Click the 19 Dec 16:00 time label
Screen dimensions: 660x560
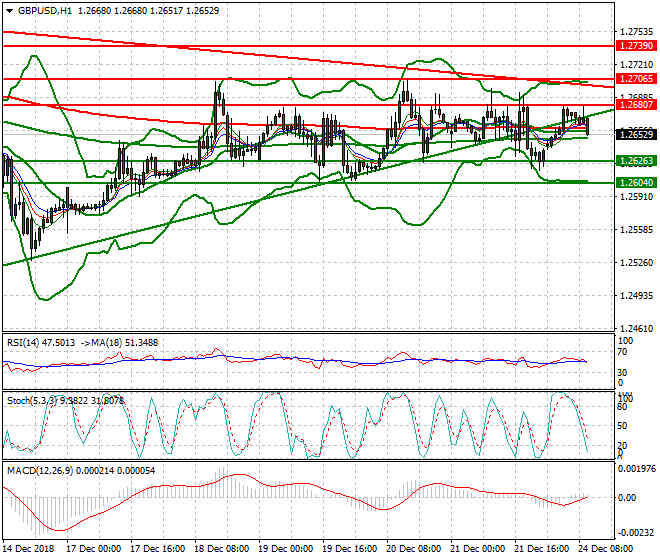pyautogui.click(x=350, y=549)
